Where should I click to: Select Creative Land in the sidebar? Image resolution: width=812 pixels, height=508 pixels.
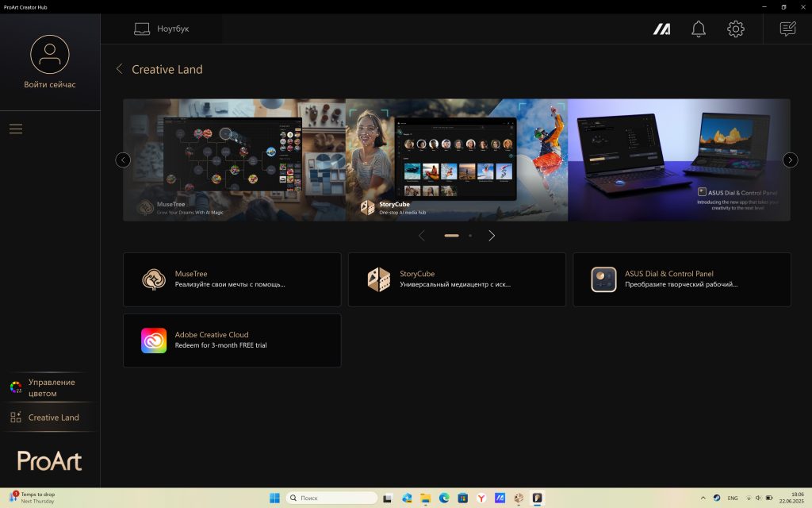50,418
